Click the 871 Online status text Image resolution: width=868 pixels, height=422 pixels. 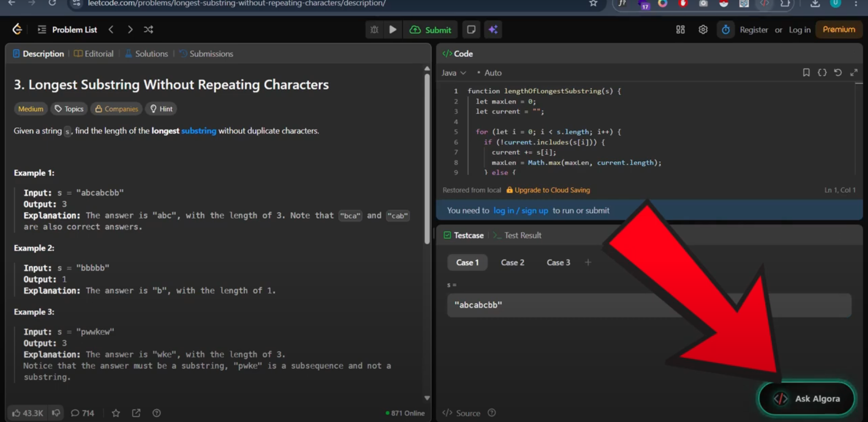(405, 413)
